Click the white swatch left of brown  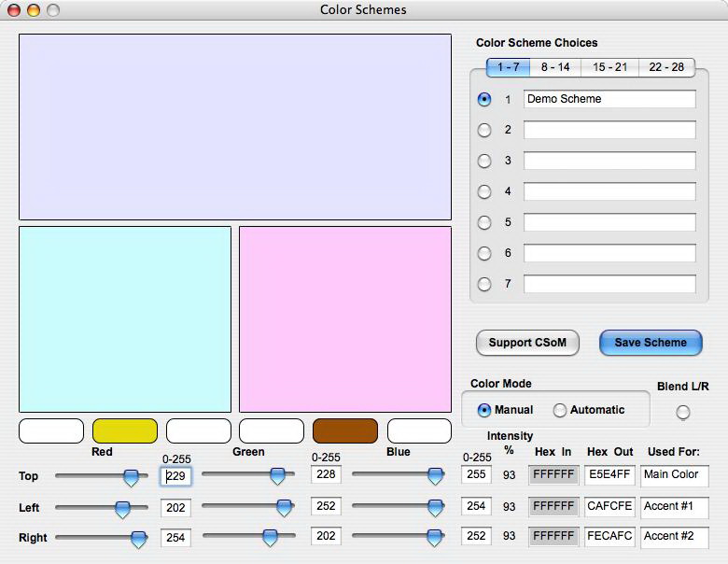pos(272,430)
